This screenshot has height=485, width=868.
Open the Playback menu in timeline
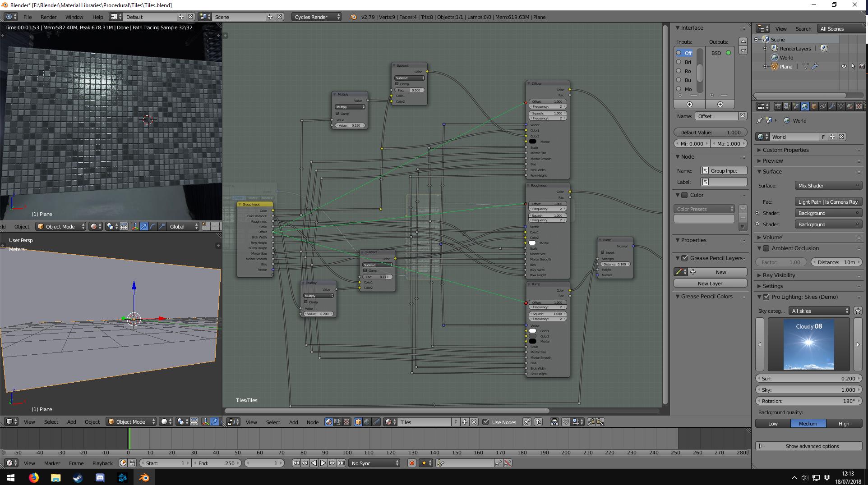[102, 463]
